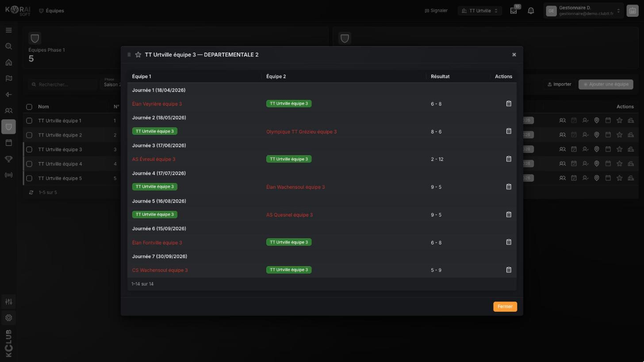This screenshot has width=644, height=362.
Task: Open match sheet for Journée 7 row
Action: point(509,270)
